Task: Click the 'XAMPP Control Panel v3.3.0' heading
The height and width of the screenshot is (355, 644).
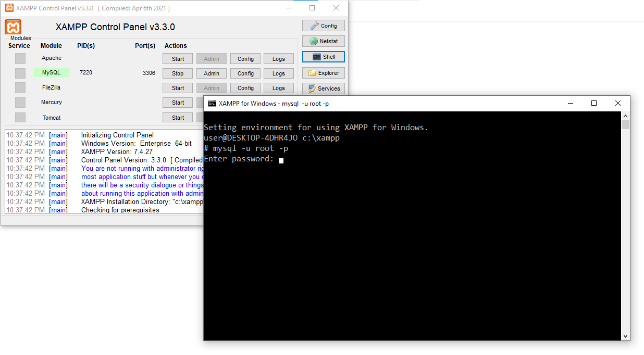Action: pyautogui.click(x=115, y=27)
